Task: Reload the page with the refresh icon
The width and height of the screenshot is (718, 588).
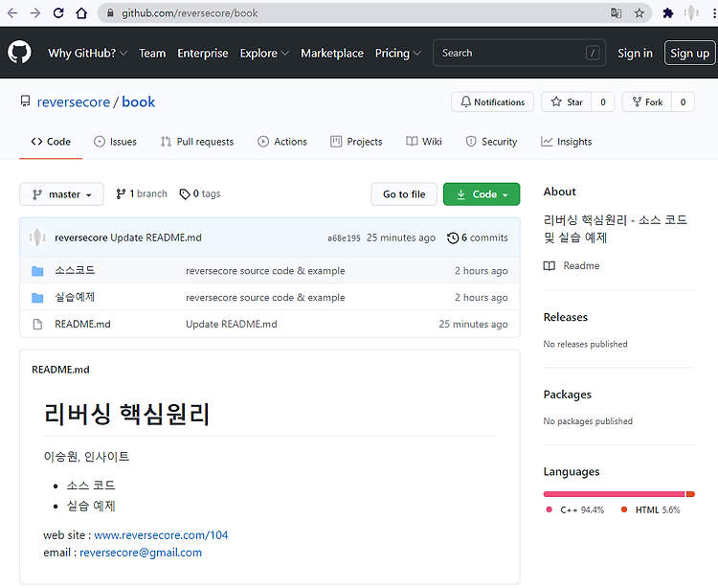Action: click(58, 13)
